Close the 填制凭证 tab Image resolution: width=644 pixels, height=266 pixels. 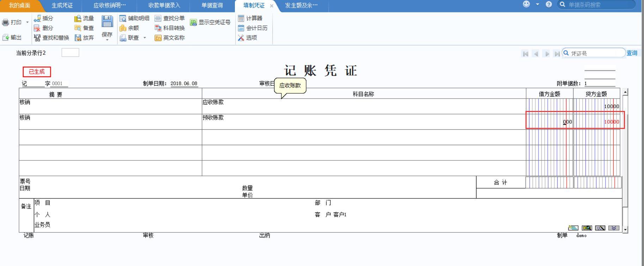pos(272,6)
